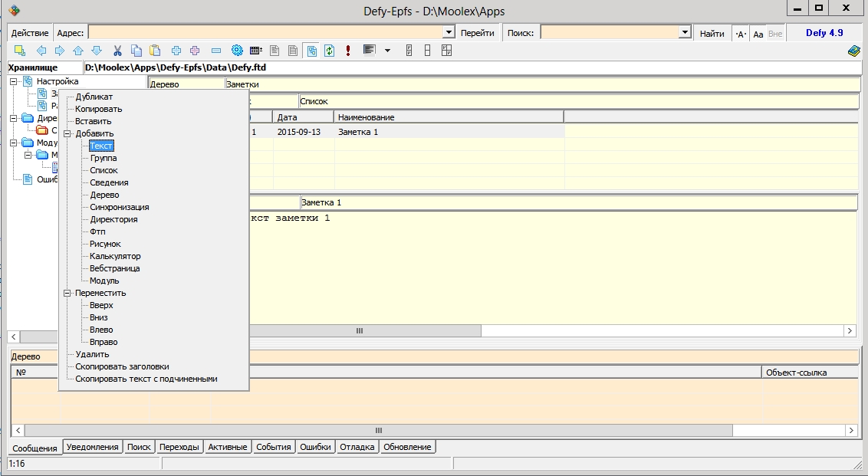Click the Наименование column header
This screenshot has width=868, height=476.
tap(449, 117)
